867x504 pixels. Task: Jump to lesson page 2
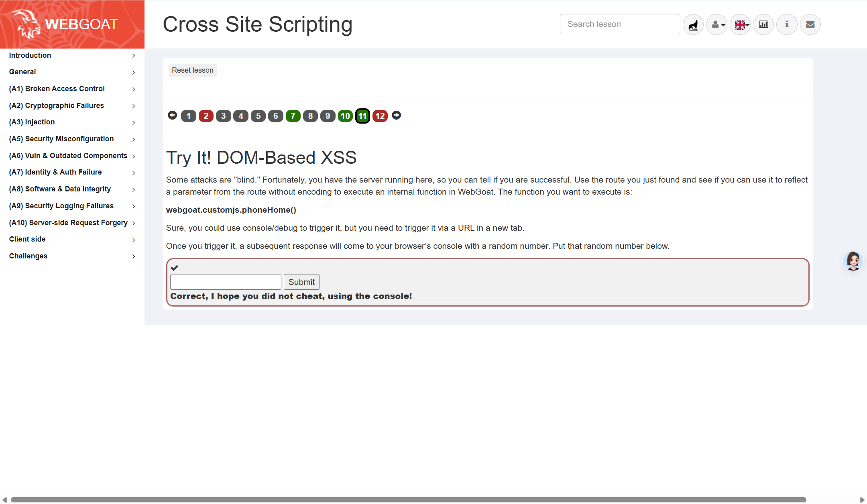point(206,116)
